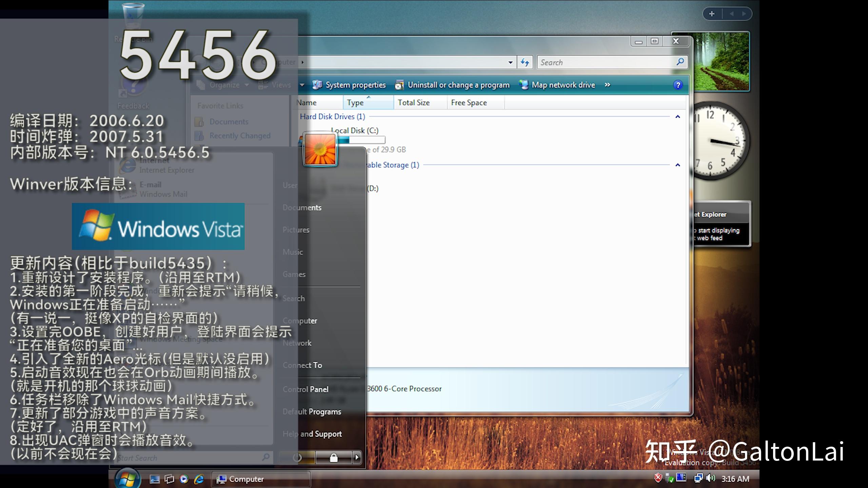Click the volume speaker tray icon

[710, 478]
